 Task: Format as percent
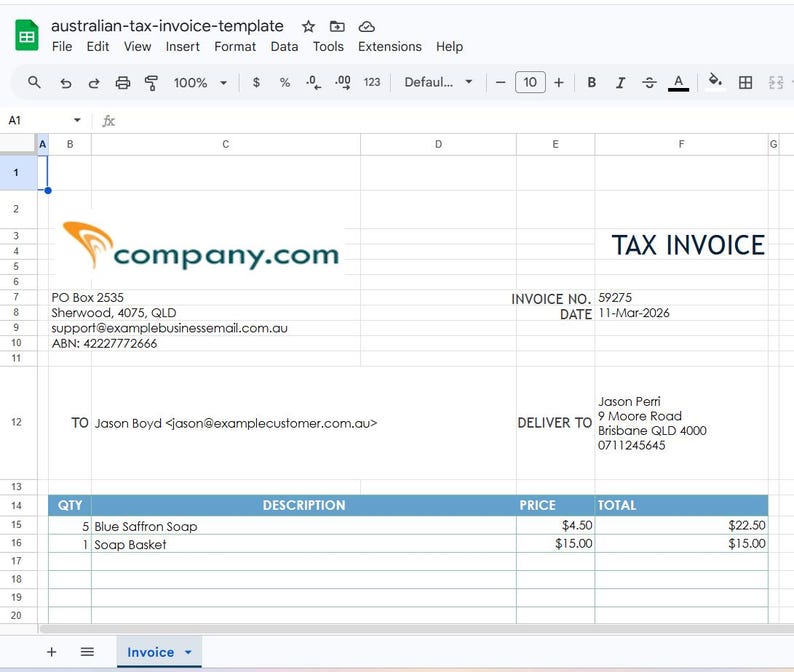[285, 83]
